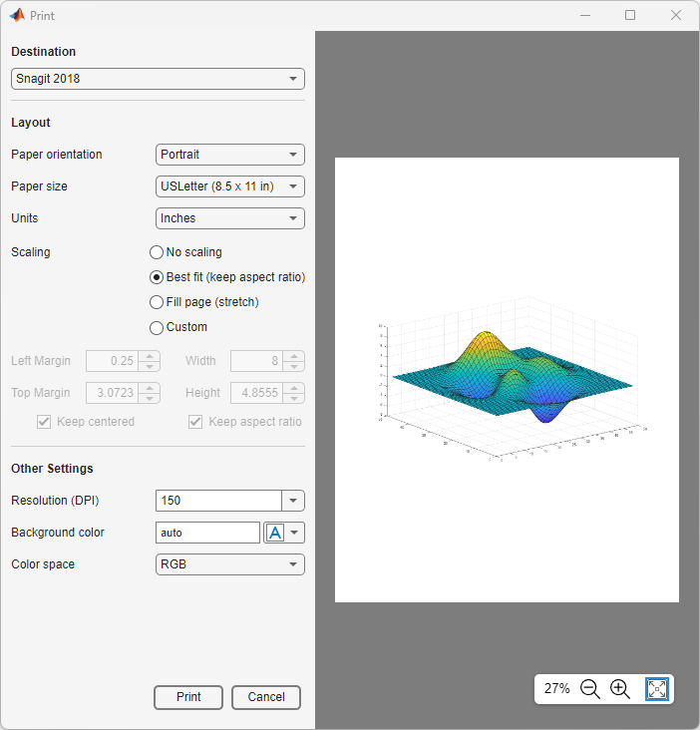
Task: Click the background color picker icon
Action: pos(275,533)
